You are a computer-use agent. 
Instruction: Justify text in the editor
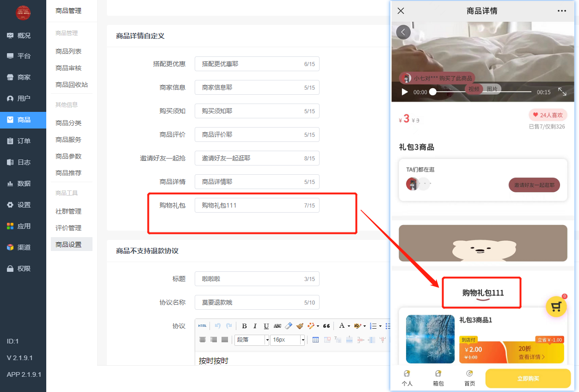[225, 340]
